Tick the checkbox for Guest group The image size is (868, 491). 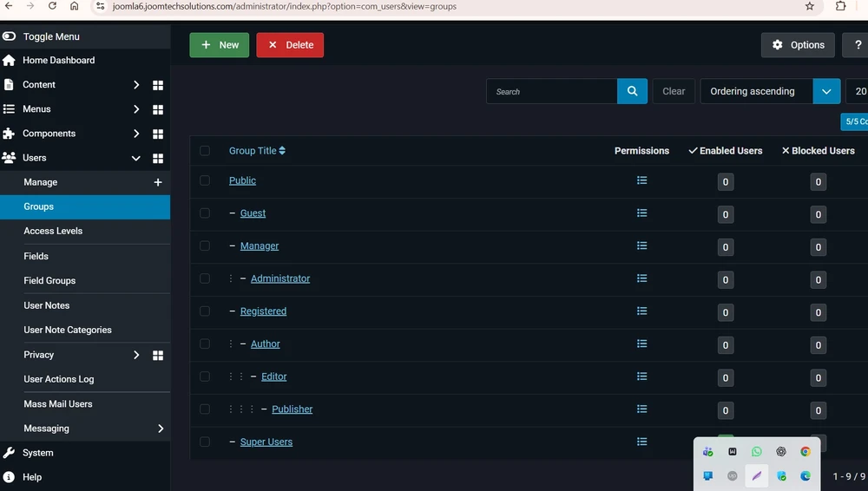205,213
